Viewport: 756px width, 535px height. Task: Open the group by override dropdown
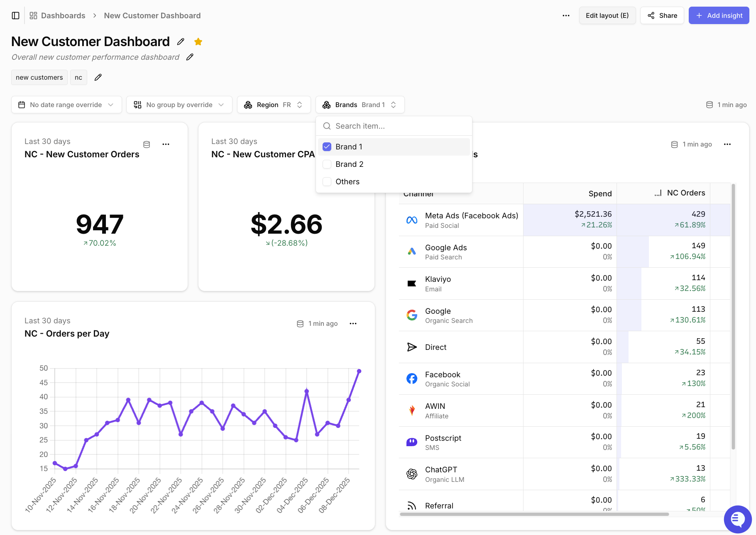(179, 105)
